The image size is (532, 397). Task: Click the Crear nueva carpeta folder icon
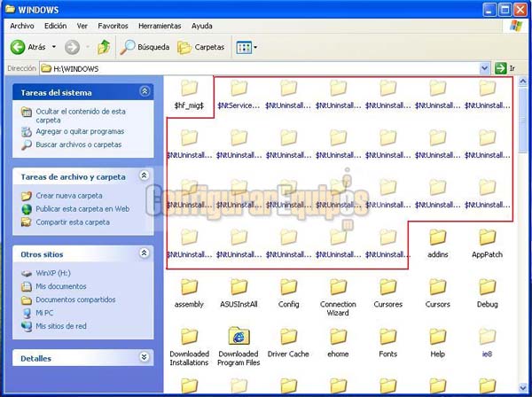point(27,196)
